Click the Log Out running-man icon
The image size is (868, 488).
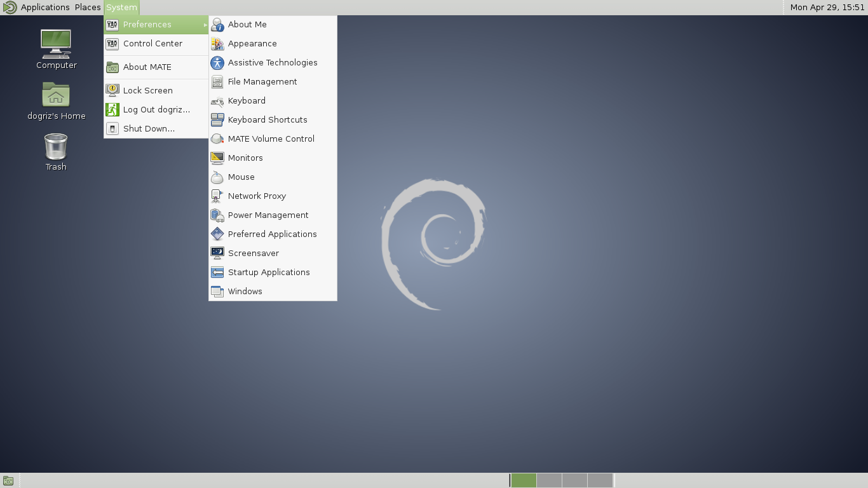112,110
